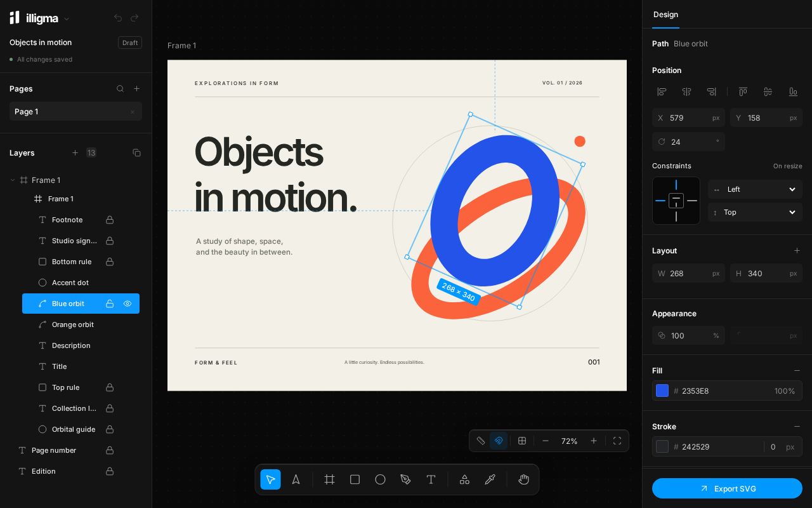Select the Move (arrow) tool
The height and width of the screenshot is (508, 812).
[x=270, y=479]
